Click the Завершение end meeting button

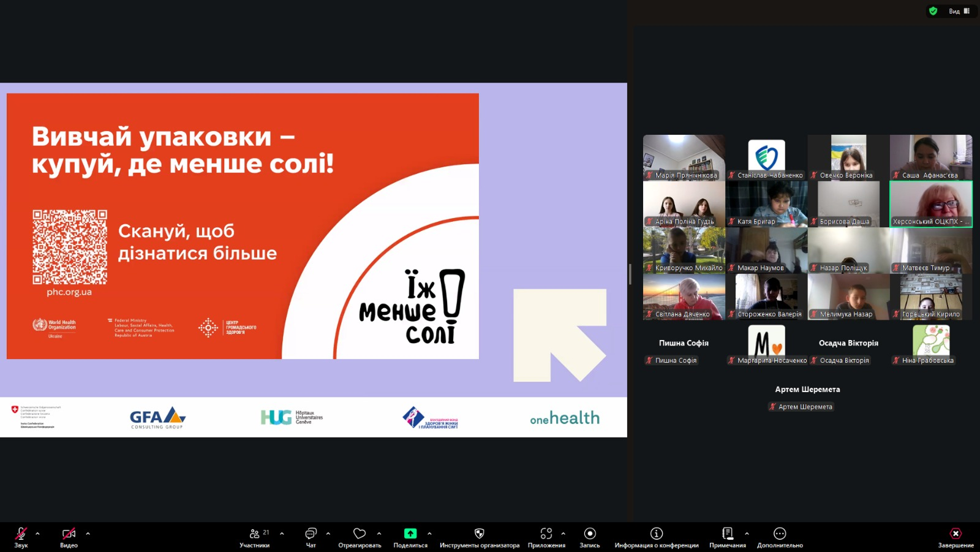(x=956, y=534)
